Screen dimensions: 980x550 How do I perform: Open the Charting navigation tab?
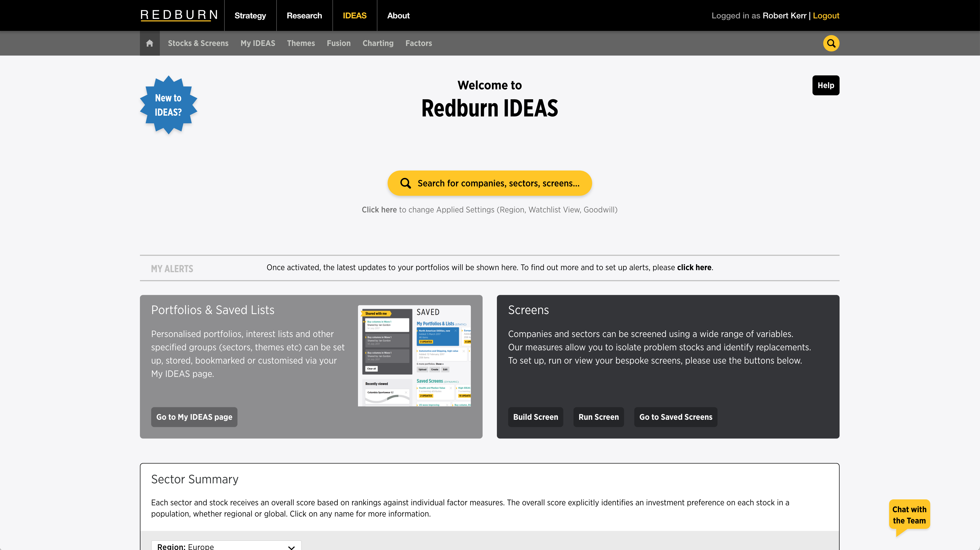pyautogui.click(x=378, y=43)
